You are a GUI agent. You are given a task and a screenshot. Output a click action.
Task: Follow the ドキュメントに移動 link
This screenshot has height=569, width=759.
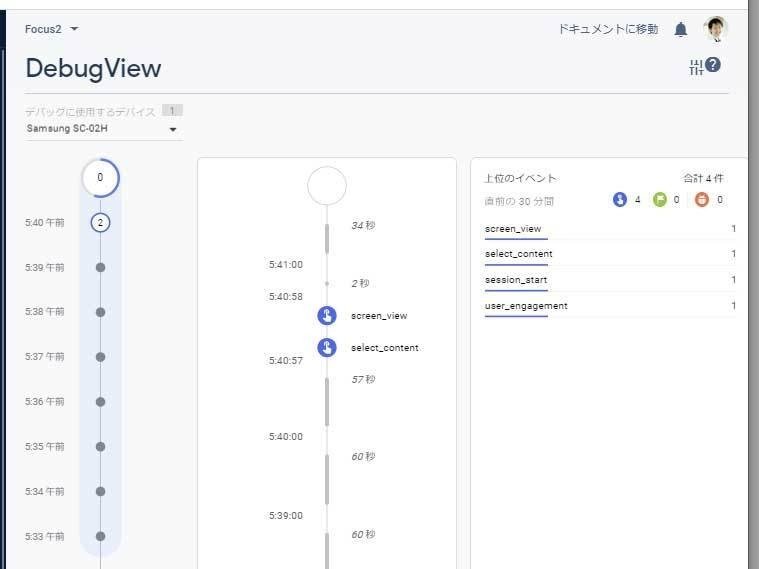(x=608, y=29)
